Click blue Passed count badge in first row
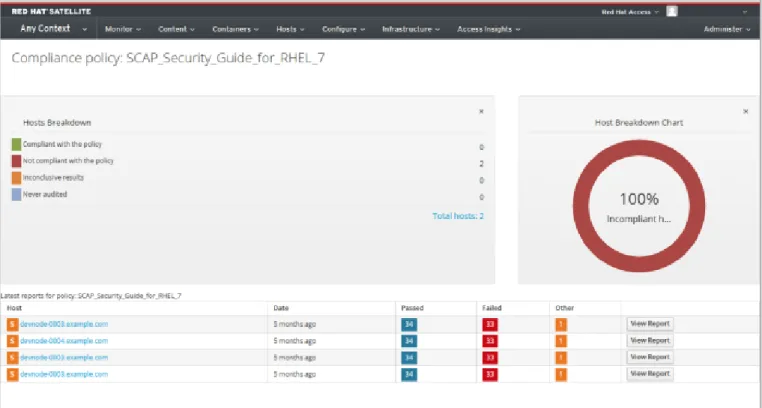Image resolution: width=762 pixels, height=408 pixels. tap(409, 324)
